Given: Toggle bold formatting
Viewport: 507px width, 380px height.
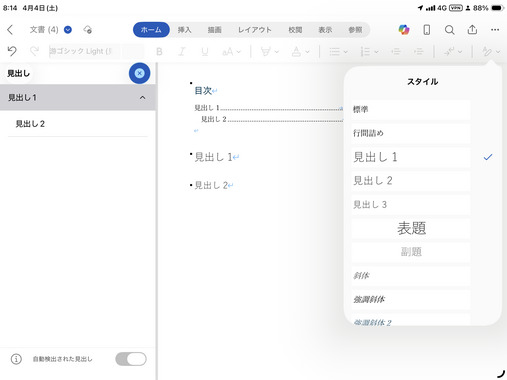Looking at the screenshot, I should [159, 51].
